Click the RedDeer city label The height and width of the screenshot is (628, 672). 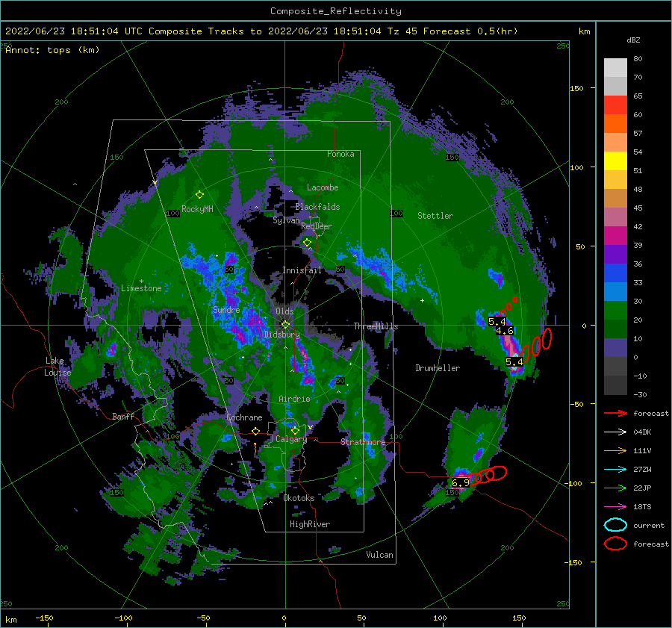[317, 226]
